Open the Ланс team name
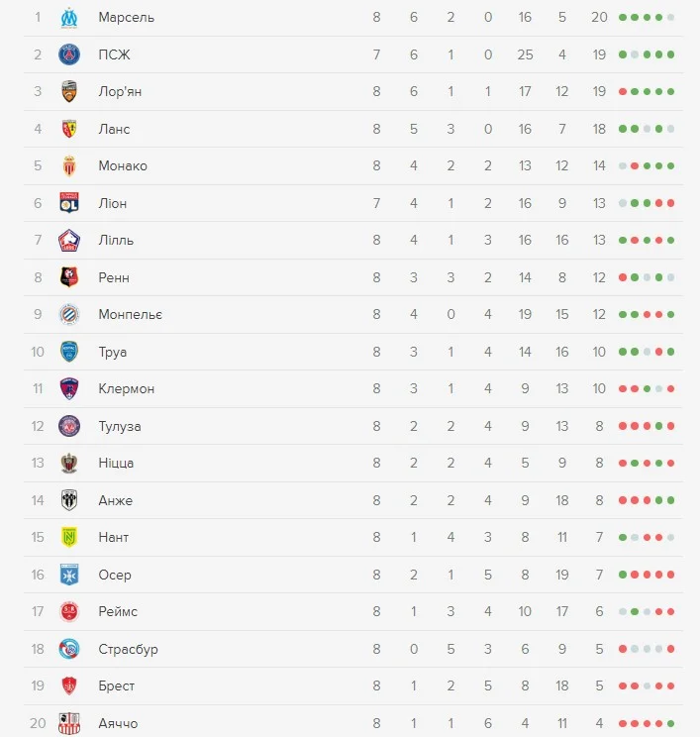 114,129
